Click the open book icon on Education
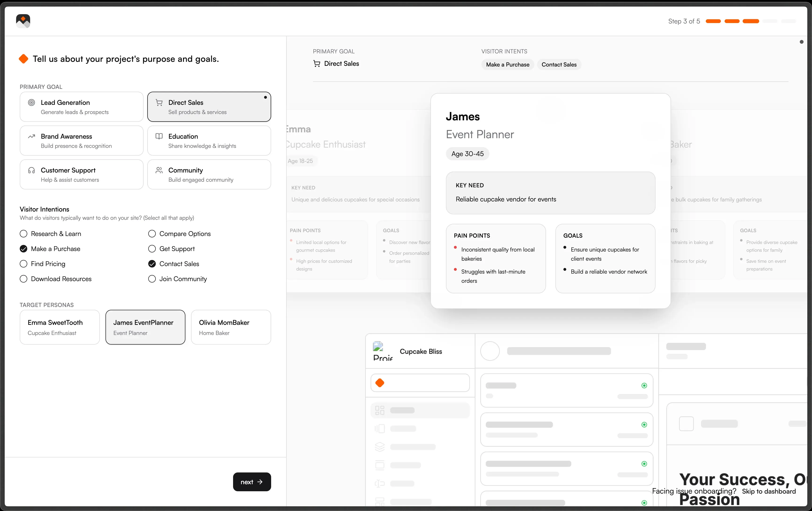The image size is (812, 511). tap(159, 136)
